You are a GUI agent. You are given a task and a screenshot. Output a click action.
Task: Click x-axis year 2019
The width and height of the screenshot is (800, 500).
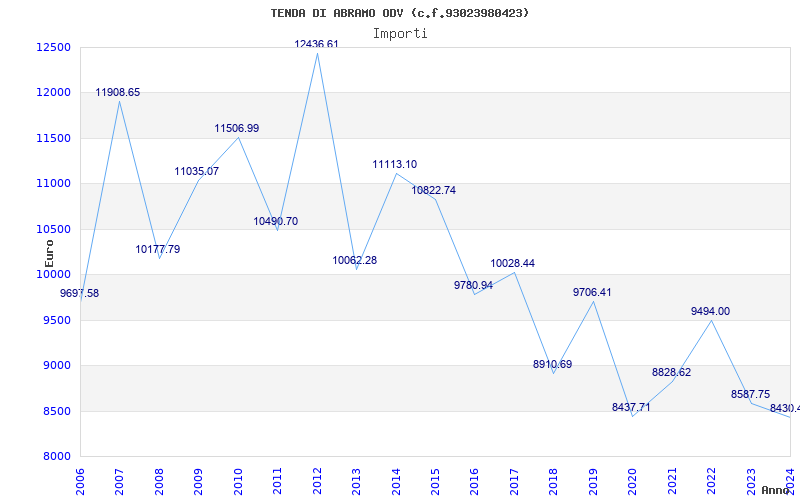(x=593, y=481)
